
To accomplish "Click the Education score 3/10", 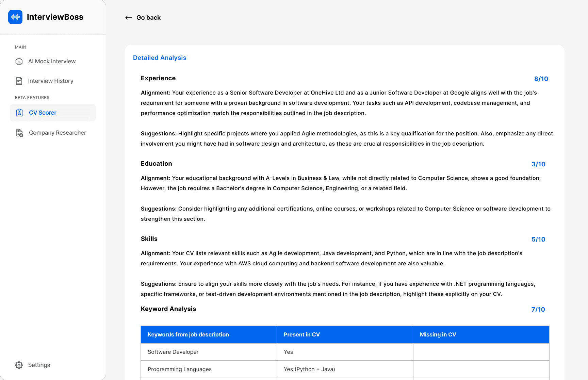I will 538,164.
